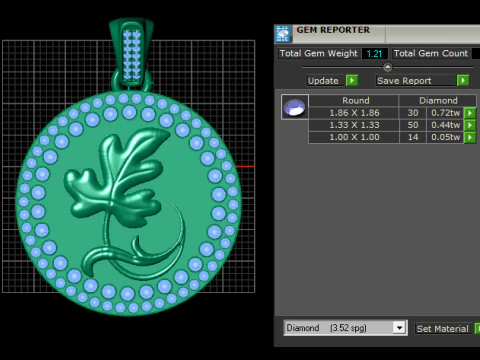Click the round gem shape thumbnail
480x360 pixels.
click(x=295, y=107)
